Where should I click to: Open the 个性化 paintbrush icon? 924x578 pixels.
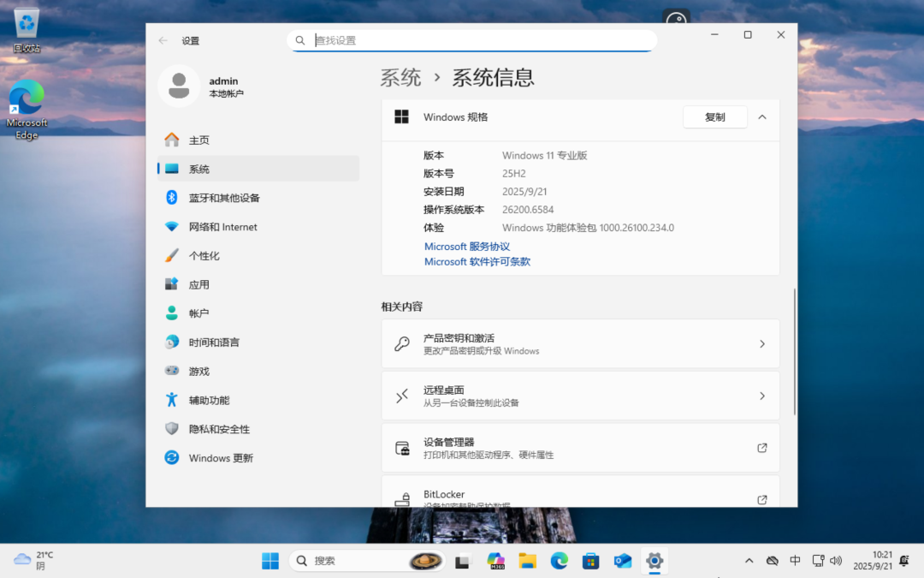click(x=171, y=255)
